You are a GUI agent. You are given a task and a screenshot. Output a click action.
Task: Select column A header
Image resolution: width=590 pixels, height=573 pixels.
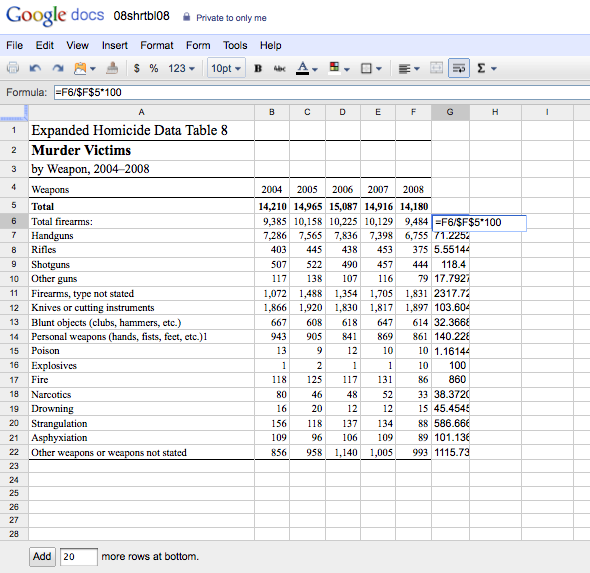[x=141, y=112]
